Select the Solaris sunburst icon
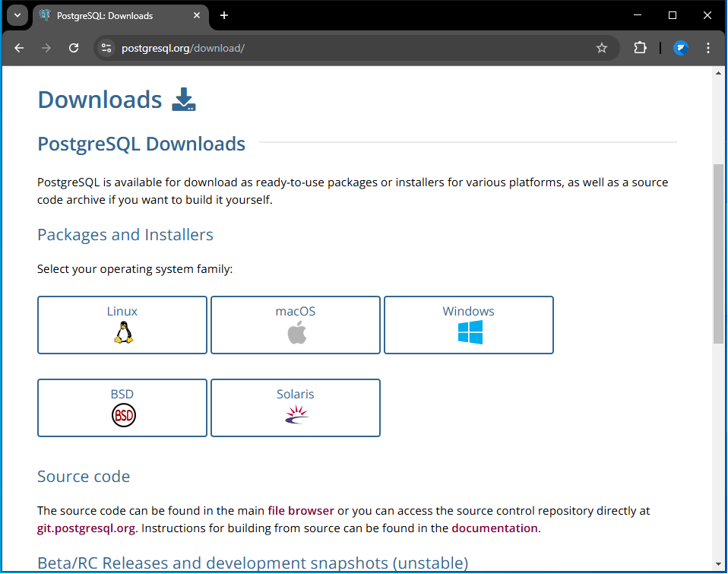Viewport: 728px width, 574px height. point(296,414)
